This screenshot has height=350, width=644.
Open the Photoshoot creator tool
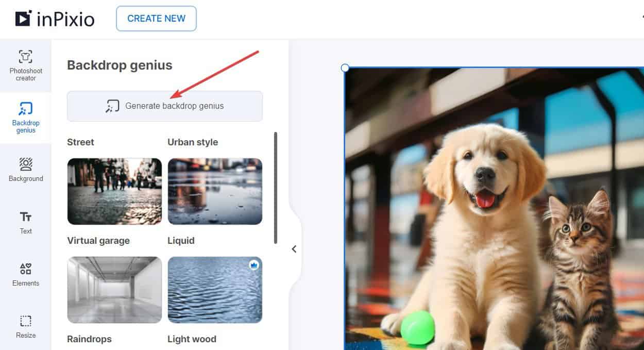26,65
